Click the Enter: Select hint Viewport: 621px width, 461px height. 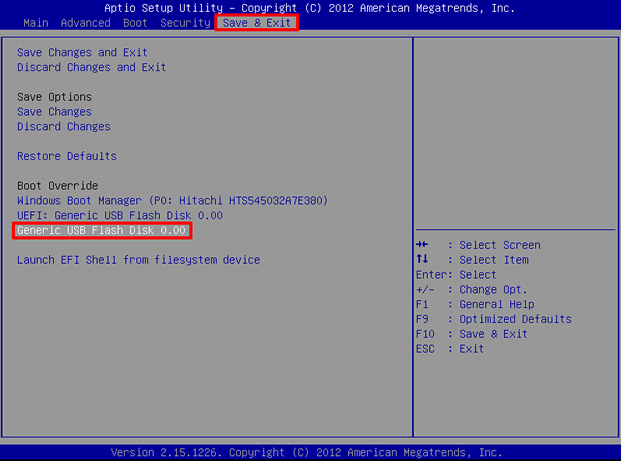[456, 275]
